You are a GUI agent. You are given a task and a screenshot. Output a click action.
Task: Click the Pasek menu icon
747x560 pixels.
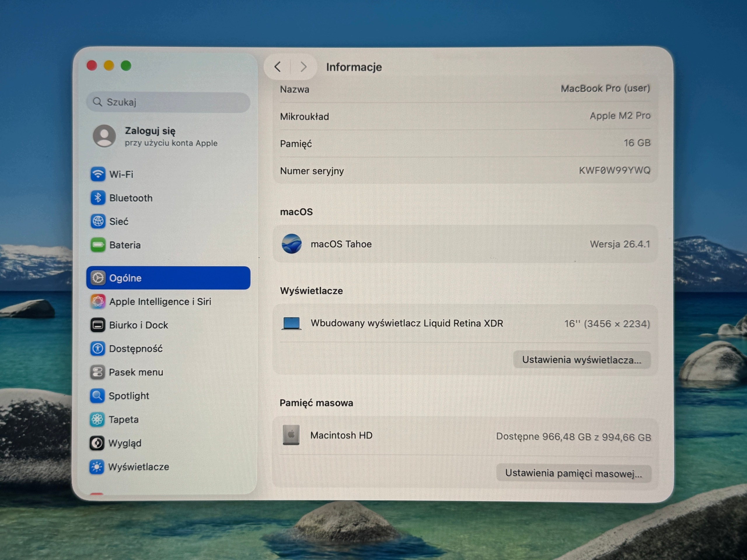coord(97,372)
